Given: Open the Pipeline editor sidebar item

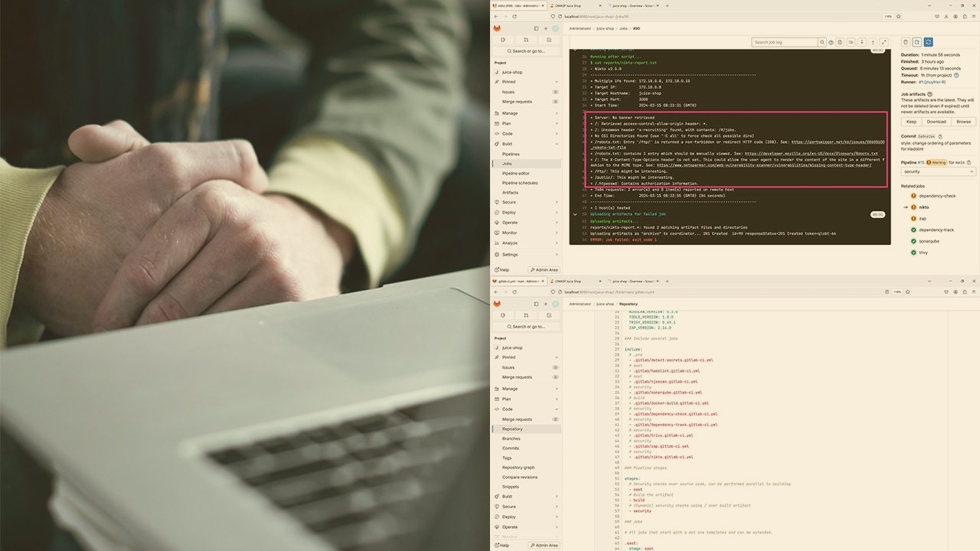Looking at the screenshot, I should (515, 173).
